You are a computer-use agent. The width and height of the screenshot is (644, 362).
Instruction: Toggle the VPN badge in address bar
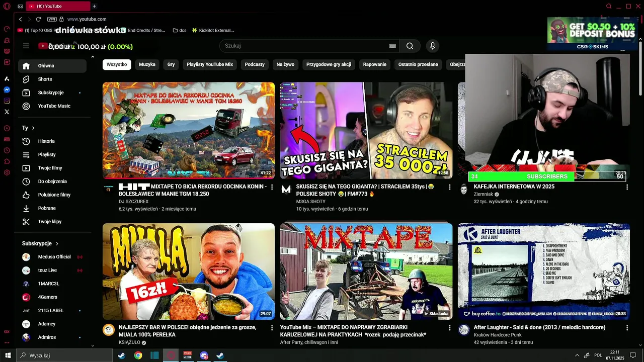point(52,19)
